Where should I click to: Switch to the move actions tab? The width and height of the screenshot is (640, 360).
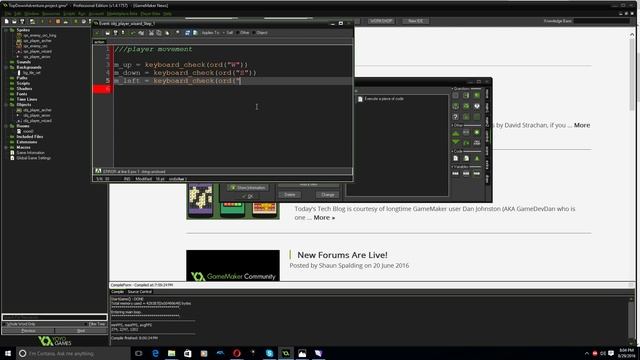487,94
